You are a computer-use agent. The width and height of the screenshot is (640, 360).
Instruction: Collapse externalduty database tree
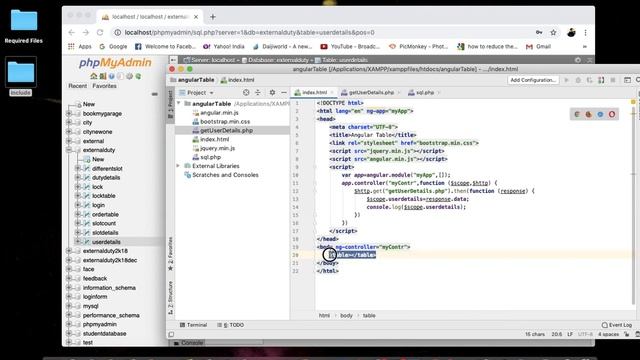click(69, 150)
